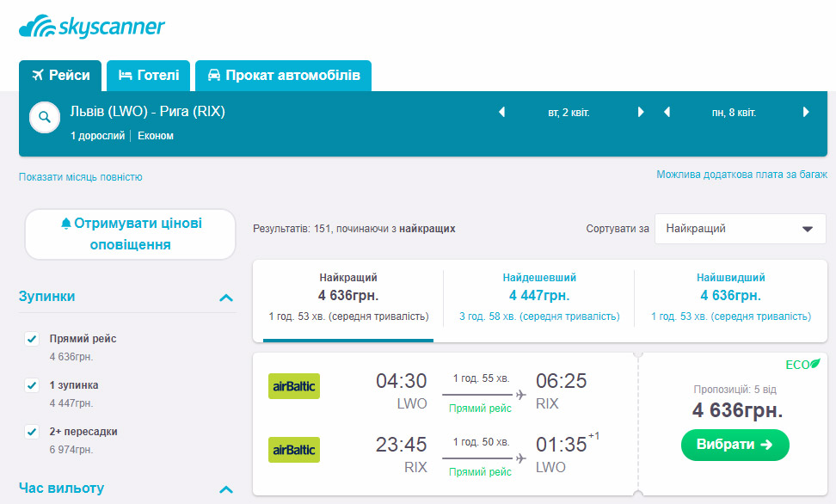
Task: Click the plane icon on the outbound flight line
Action: [x=521, y=395]
